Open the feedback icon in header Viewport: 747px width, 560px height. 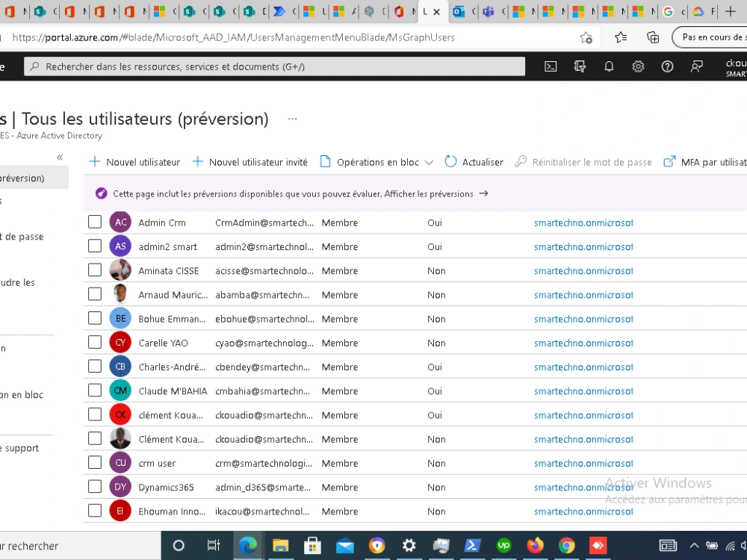click(696, 66)
